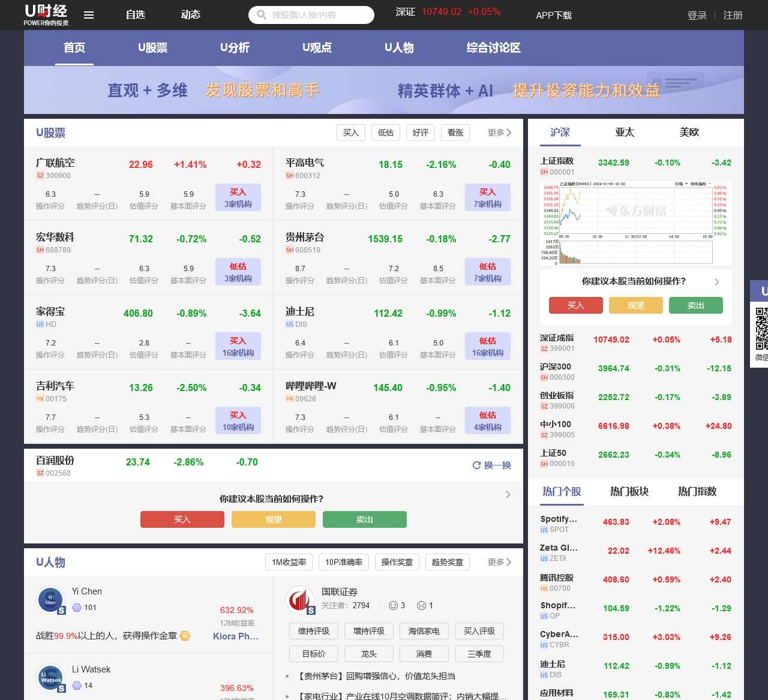
Task: Select the 1M收益率 filter
Action: click(289, 562)
